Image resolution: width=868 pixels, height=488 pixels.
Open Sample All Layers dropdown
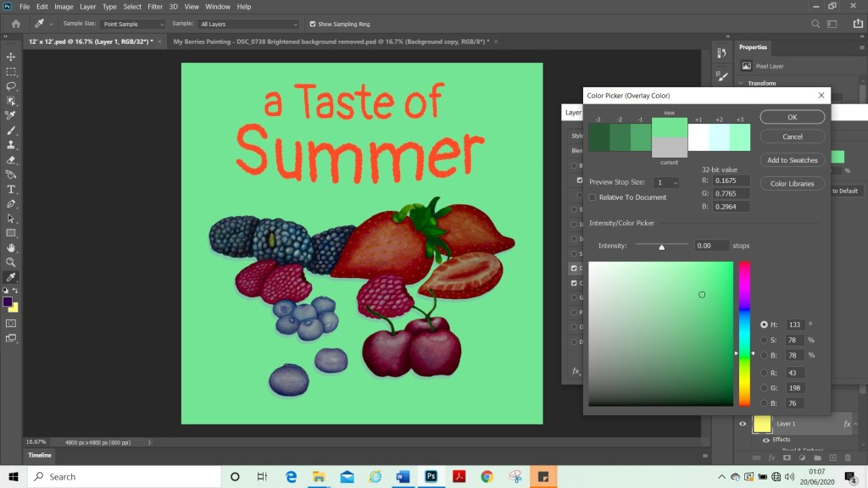(x=248, y=25)
